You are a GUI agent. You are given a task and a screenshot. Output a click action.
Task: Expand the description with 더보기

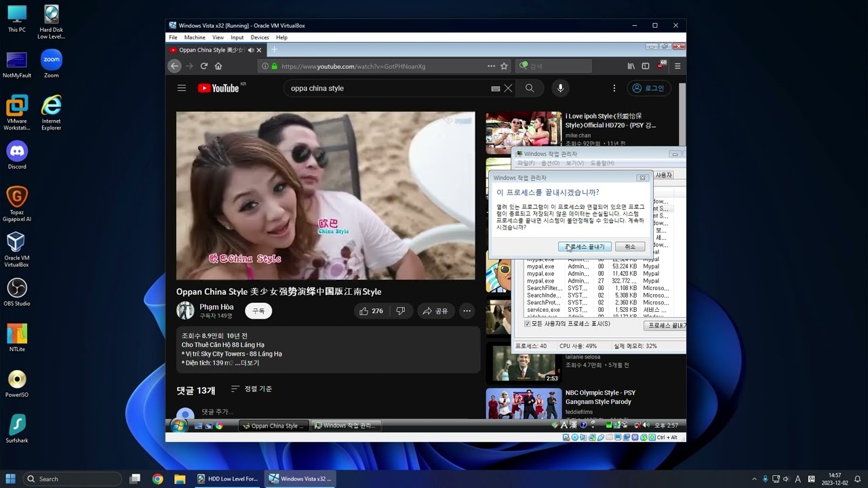pyautogui.click(x=250, y=363)
